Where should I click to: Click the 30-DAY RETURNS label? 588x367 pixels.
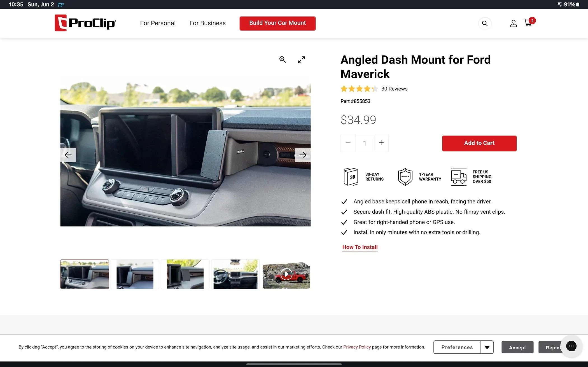[x=374, y=177]
